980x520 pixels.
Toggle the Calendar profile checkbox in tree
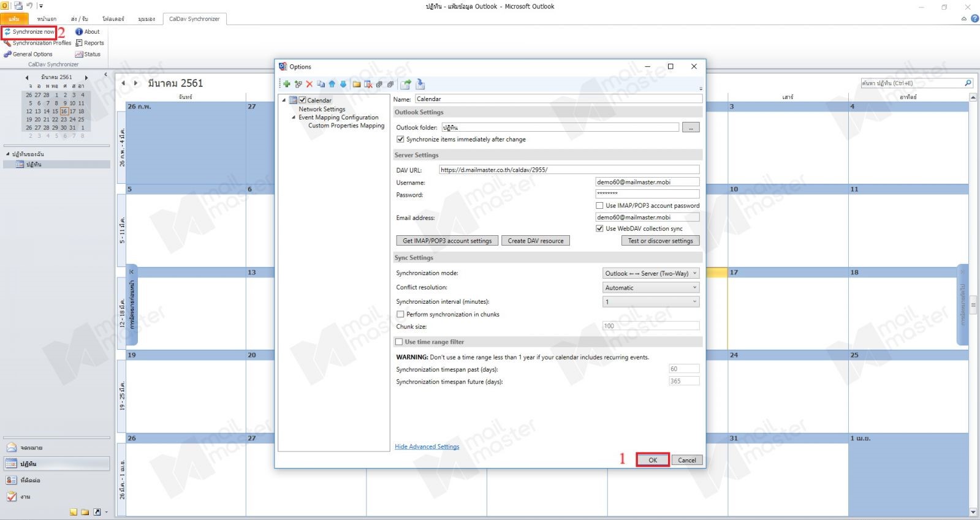302,100
